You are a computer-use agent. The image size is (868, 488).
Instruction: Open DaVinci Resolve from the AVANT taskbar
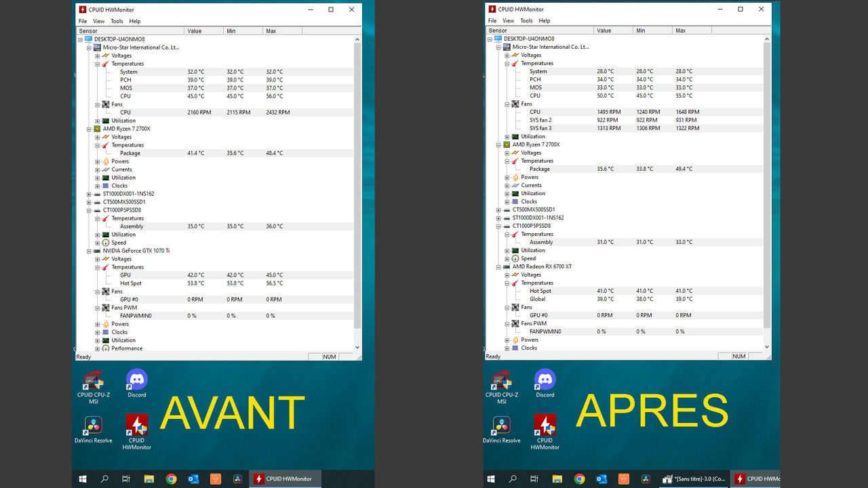[237, 479]
